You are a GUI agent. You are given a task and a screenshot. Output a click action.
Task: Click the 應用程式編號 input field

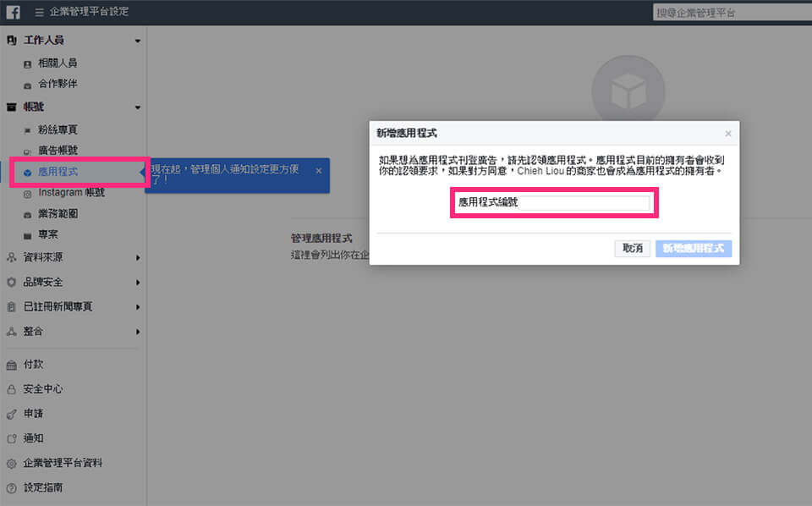552,203
